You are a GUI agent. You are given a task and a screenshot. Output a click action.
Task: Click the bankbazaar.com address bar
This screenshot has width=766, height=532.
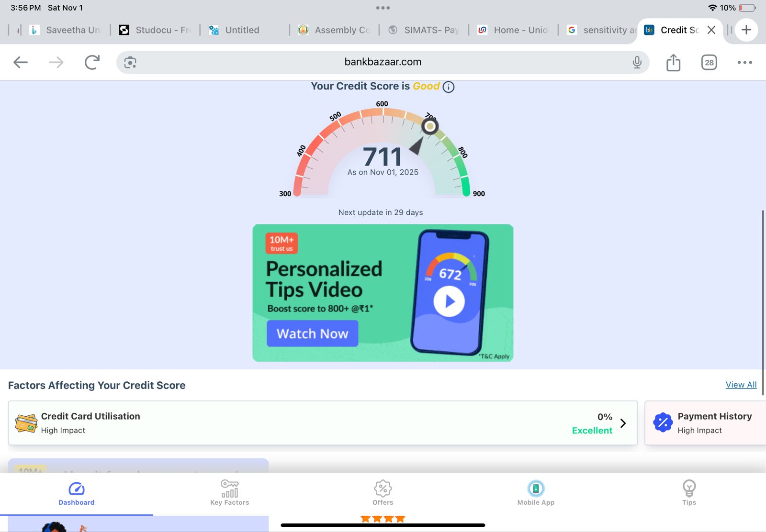(383, 62)
